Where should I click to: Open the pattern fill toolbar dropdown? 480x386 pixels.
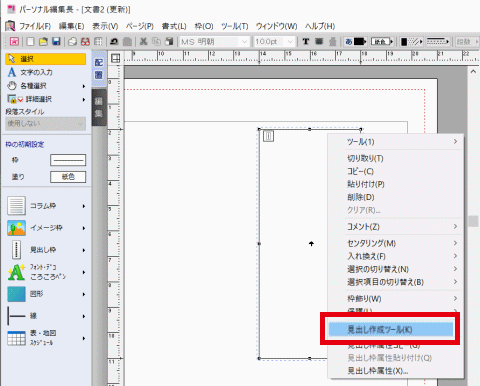(x=411, y=42)
